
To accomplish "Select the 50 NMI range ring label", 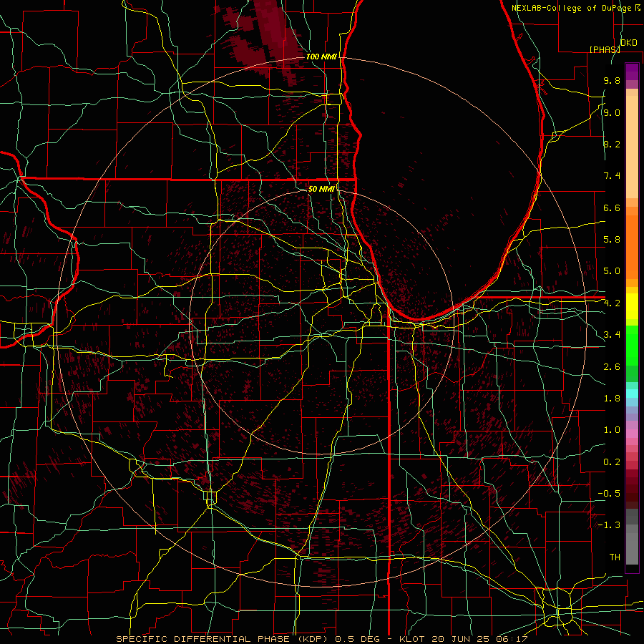I will point(321,189).
